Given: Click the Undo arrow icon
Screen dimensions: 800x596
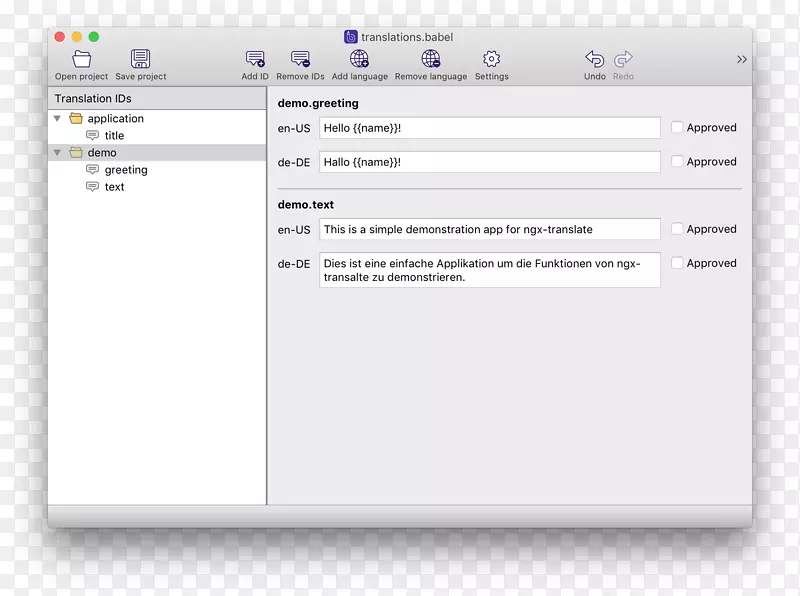Looking at the screenshot, I should click(594, 59).
